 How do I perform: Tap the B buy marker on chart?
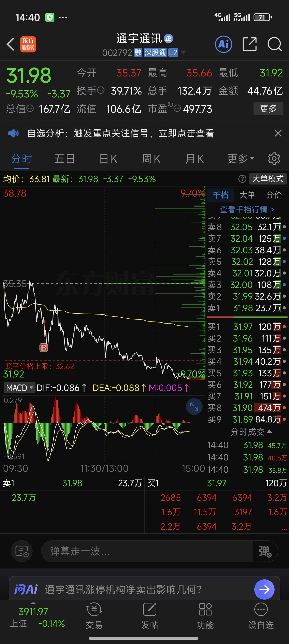44,348
